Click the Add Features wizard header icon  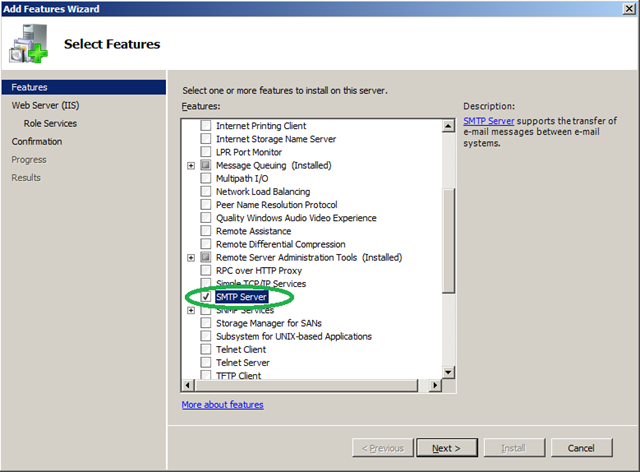pyautogui.click(x=29, y=44)
